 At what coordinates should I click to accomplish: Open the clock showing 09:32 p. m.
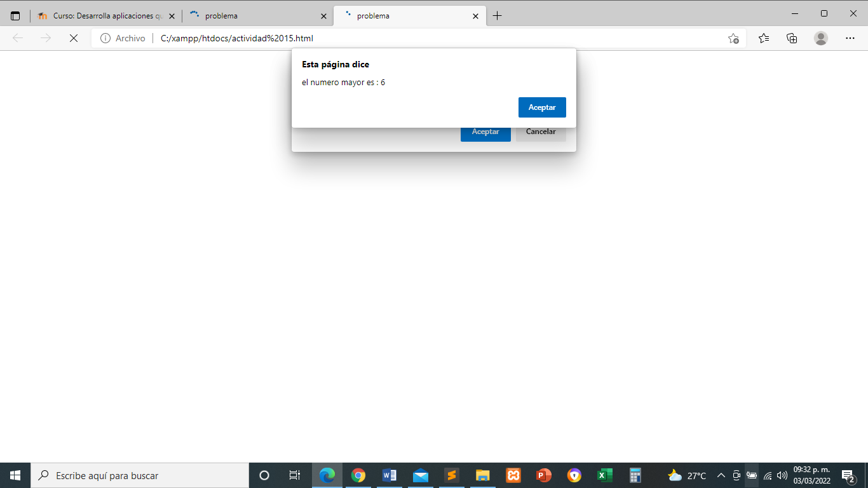pos(812,475)
